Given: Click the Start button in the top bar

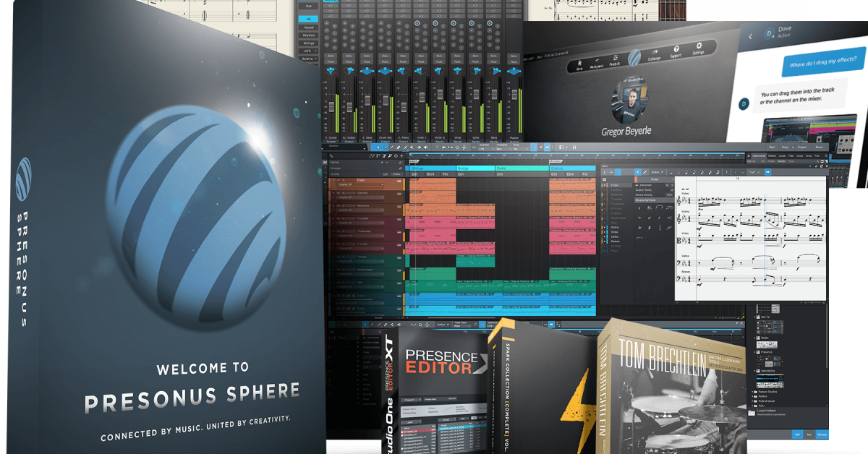Looking at the screenshot, I should [772, 147].
